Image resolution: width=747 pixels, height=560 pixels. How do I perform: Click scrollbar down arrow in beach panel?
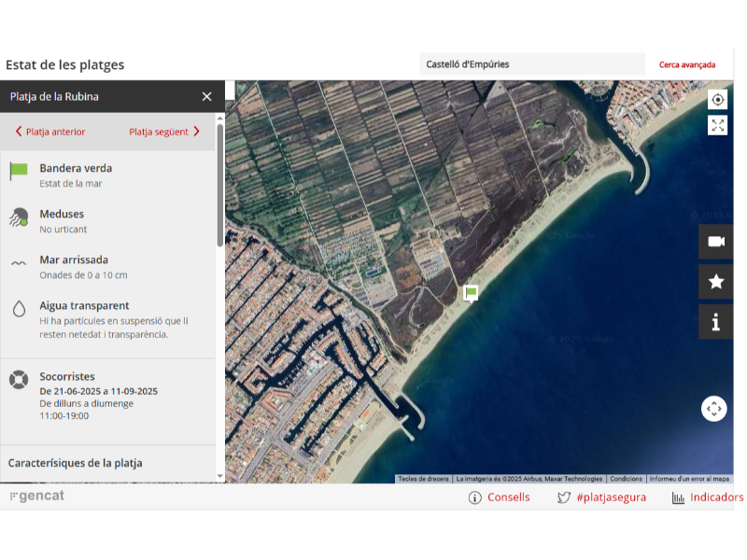(220, 476)
